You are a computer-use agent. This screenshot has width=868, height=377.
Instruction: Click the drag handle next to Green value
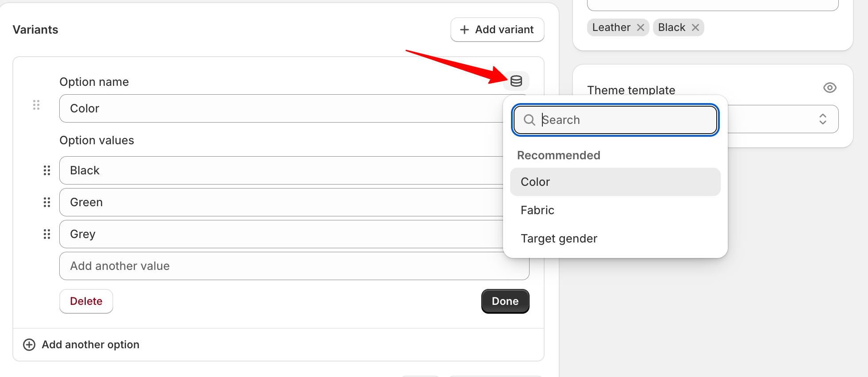click(47, 202)
